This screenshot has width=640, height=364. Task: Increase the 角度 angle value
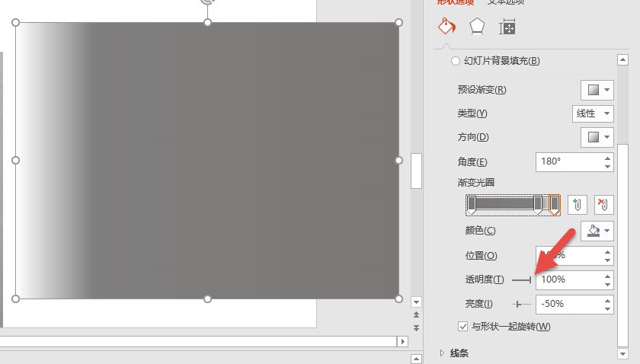[x=607, y=158]
